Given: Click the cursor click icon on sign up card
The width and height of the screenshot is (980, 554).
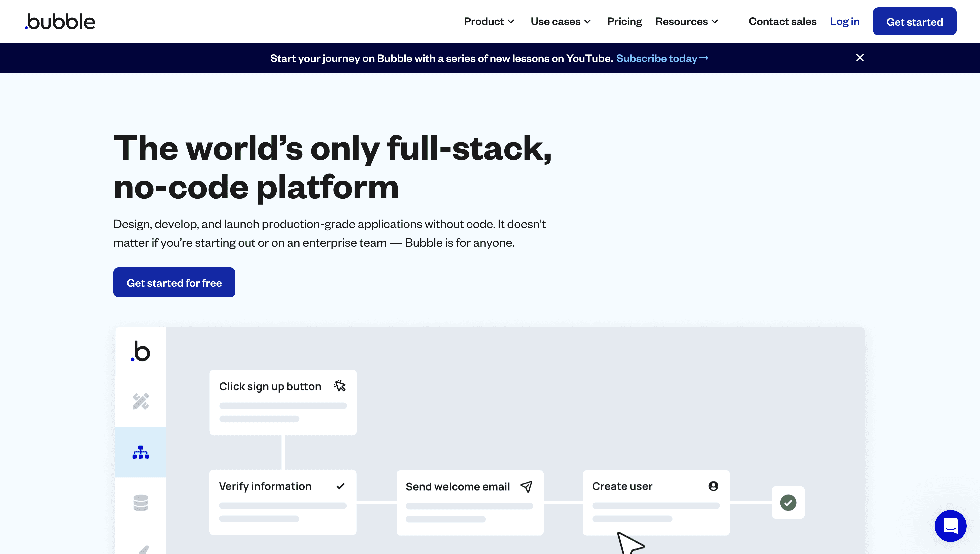Looking at the screenshot, I should tap(339, 386).
